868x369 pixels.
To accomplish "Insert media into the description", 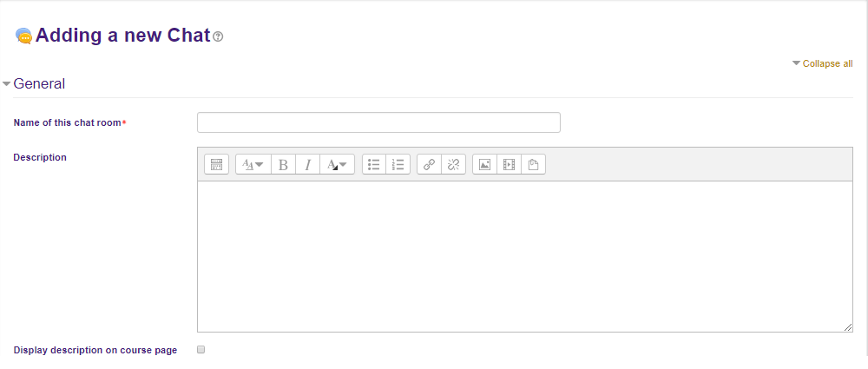I will [509, 164].
